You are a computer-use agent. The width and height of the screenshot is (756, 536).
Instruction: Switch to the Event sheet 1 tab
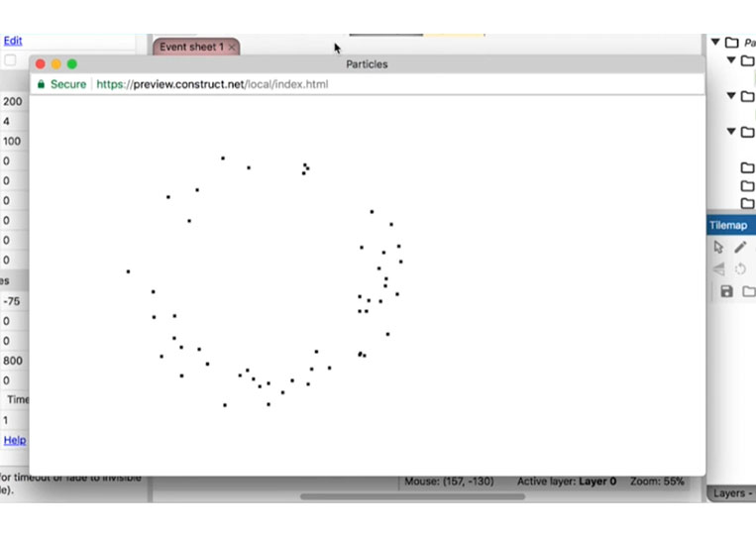pyautogui.click(x=191, y=47)
